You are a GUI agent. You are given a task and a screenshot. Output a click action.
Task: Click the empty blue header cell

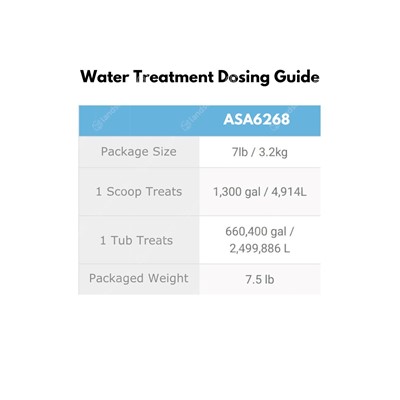click(x=139, y=121)
